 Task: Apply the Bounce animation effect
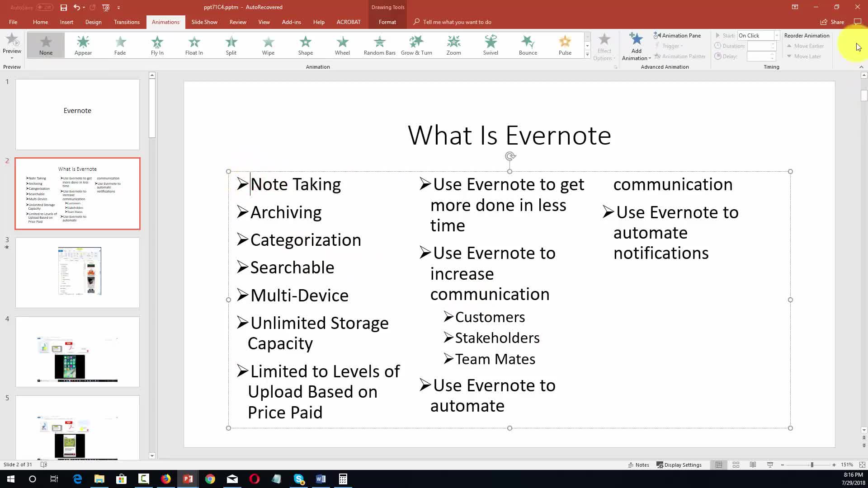point(528,45)
